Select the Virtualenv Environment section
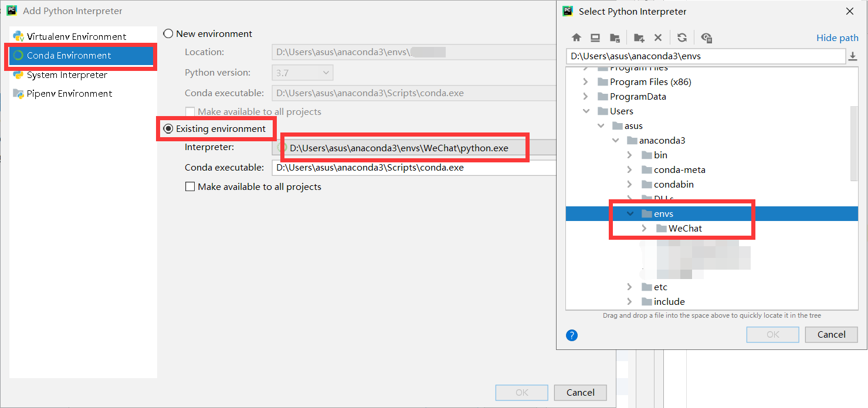 click(69, 36)
